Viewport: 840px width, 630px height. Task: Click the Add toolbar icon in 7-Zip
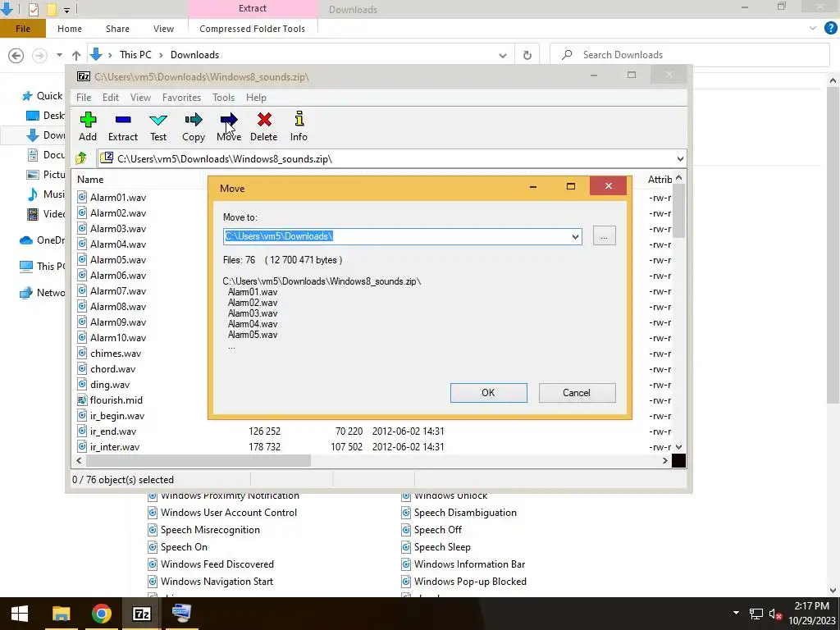pos(88,126)
